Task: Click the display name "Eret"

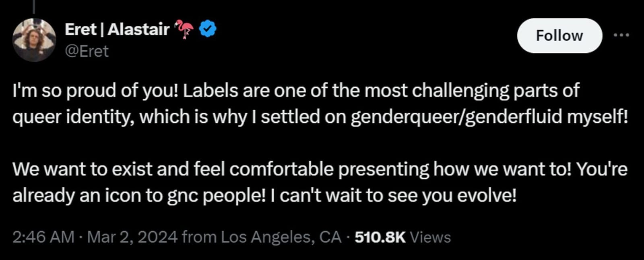Action: tap(80, 29)
